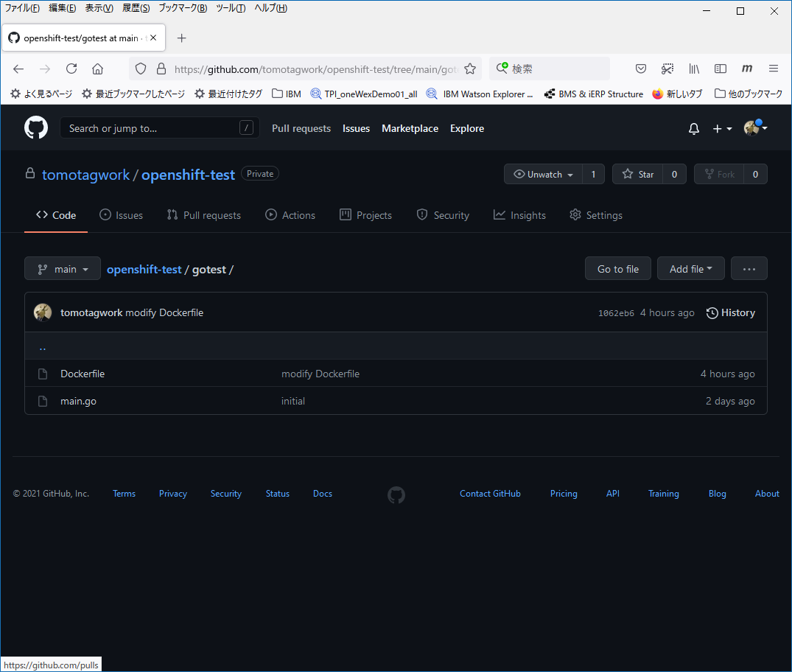The height and width of the screenshot is (672, 792).
Task: Click openshift-test in the breadcrumb path
Action: 144,269
